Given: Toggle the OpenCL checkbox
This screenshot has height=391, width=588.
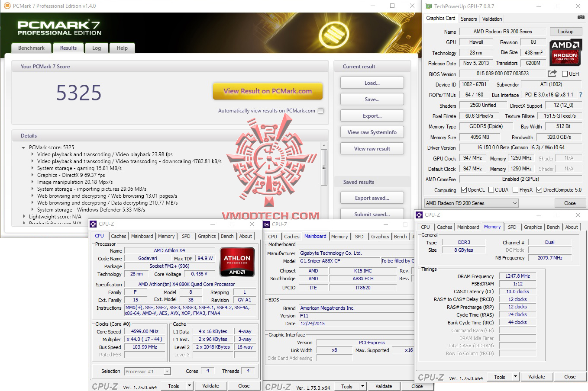Looking at the screenshot, I should pos(464,190).
